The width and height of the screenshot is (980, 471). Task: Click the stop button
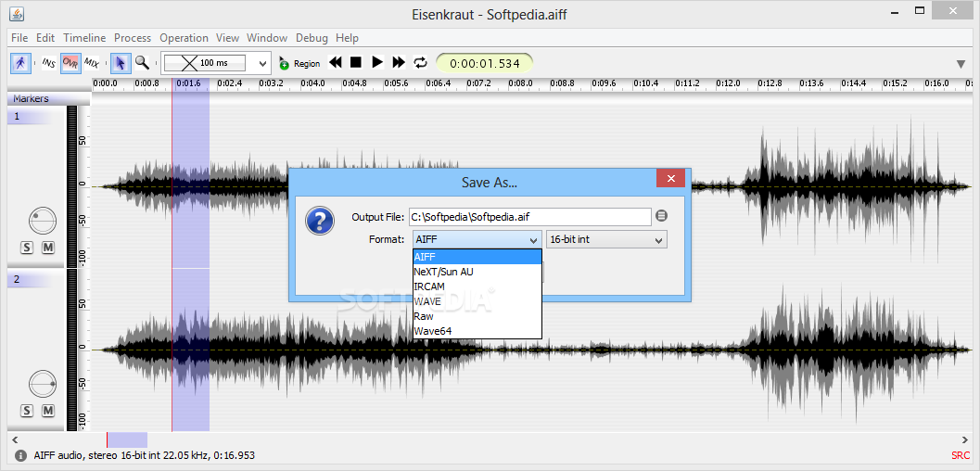[356, 62]
